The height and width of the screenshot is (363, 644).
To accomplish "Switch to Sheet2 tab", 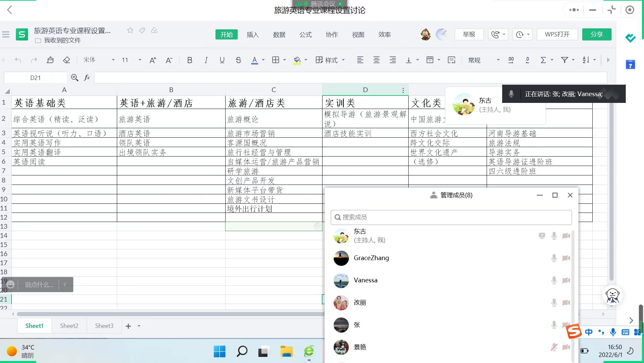I will pos(69,326).
